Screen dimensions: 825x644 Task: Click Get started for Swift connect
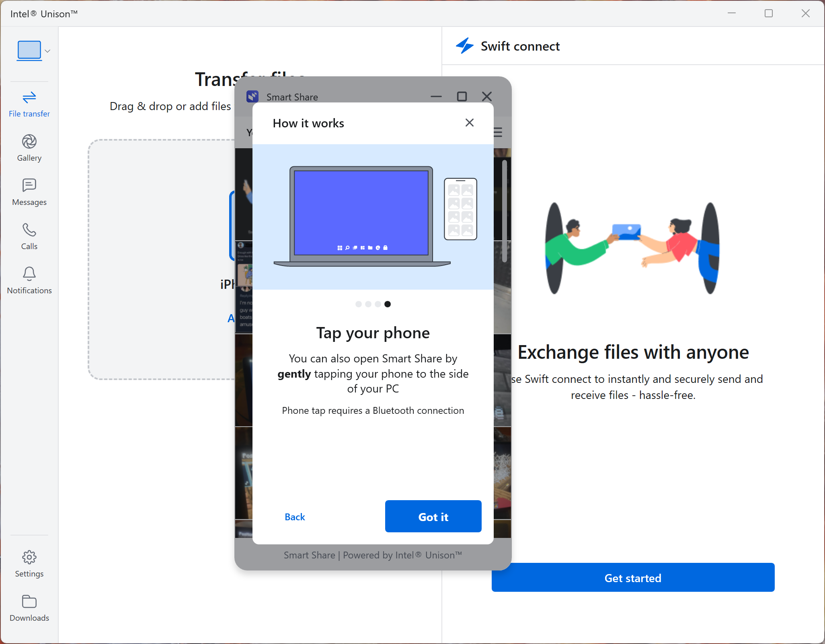(633, 579)
